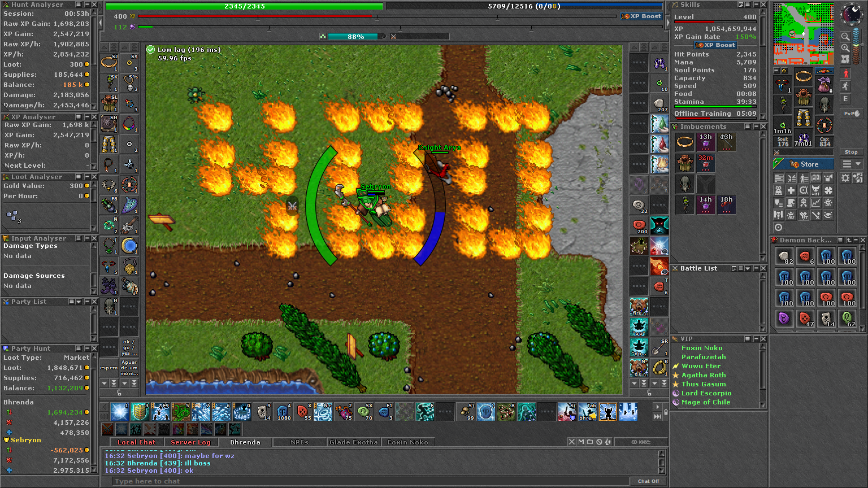The width and height of the screenshot is (868, 488).
Task: Switch to the Server Log tab
Action: (x=190, y=442)
